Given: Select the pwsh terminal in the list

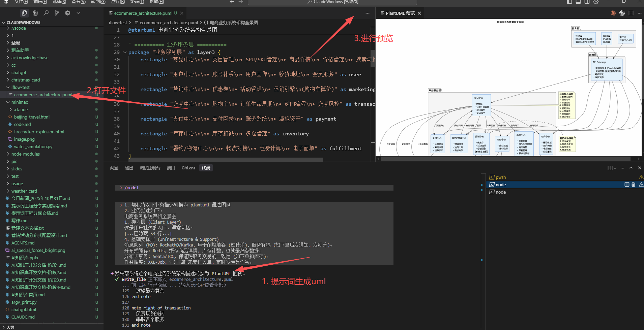Looking at the screenshot, I should pyautogui.click(x=500, y=177).
